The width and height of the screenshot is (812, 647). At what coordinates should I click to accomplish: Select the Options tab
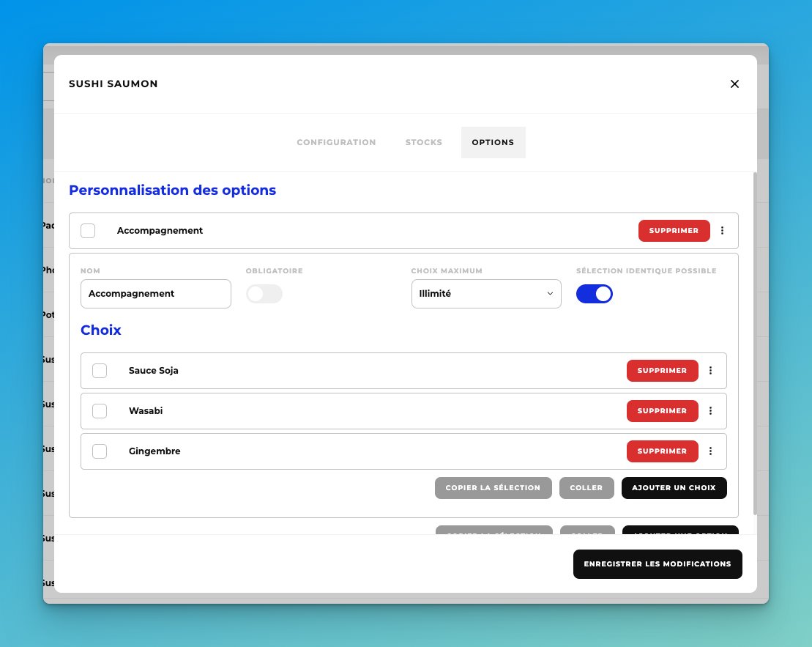tap(493, 143)
